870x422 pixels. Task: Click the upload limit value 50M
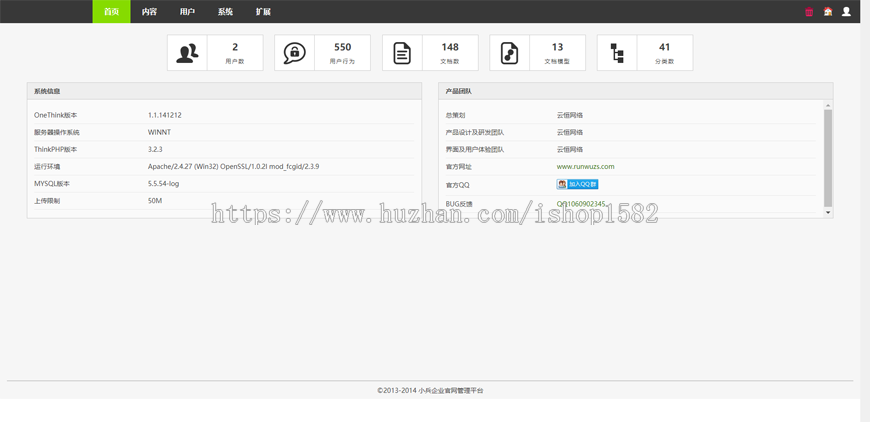[x=155, y=201]
